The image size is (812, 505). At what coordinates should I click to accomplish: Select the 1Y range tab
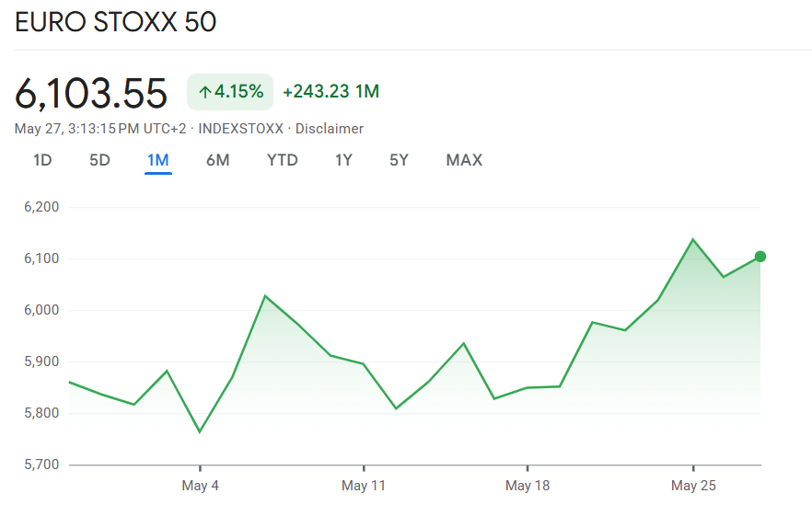(x=343, y=160)
